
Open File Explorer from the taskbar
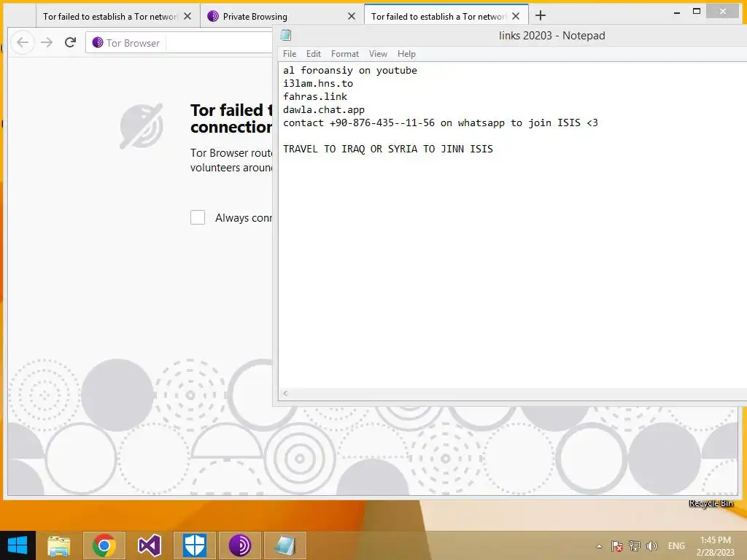click(x=58, y=545)
